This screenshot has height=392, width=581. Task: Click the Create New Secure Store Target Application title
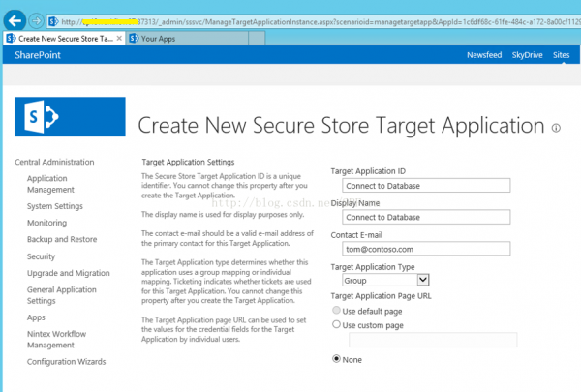click(341, 125)
